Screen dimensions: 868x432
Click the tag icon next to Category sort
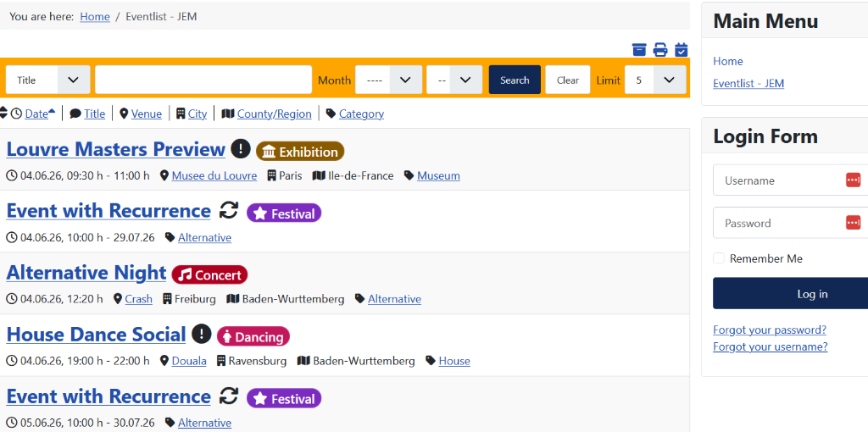pyautogui.click(x=331, y=114)
